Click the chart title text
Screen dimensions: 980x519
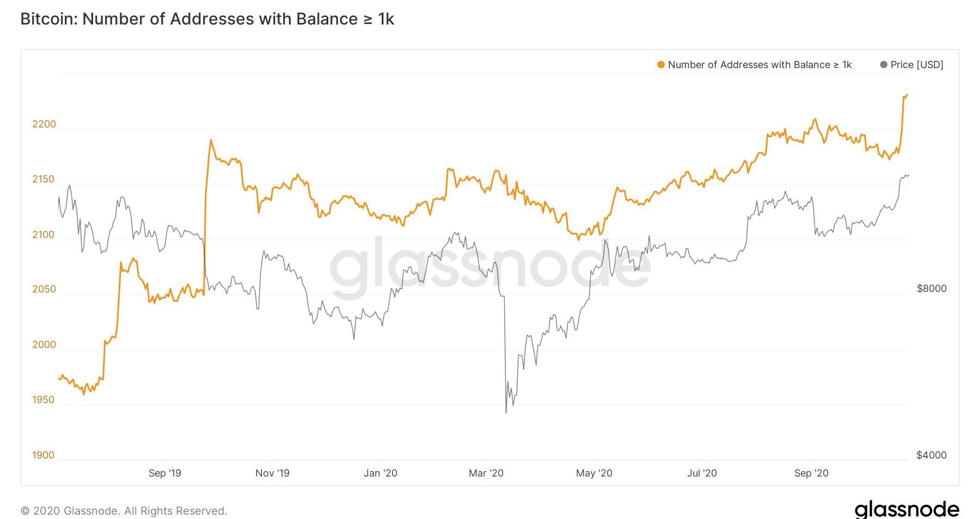(207, 19)
